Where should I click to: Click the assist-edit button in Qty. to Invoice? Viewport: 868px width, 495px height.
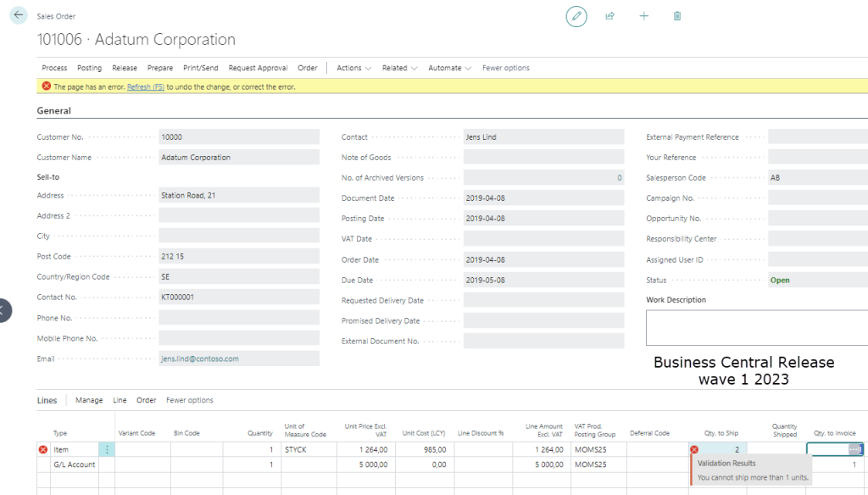[x=853, y=449]
